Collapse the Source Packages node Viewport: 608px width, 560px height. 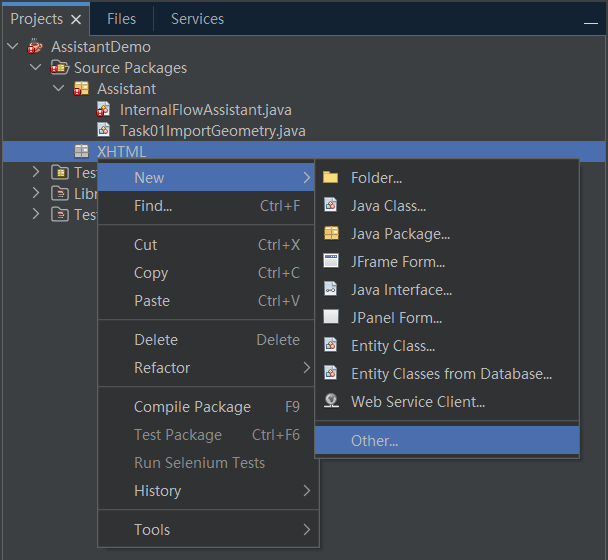[x=36, y=68]
